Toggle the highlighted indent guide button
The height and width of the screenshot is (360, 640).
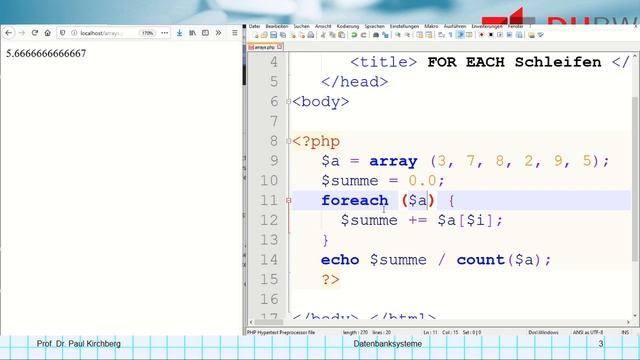(x=461, y=35)
